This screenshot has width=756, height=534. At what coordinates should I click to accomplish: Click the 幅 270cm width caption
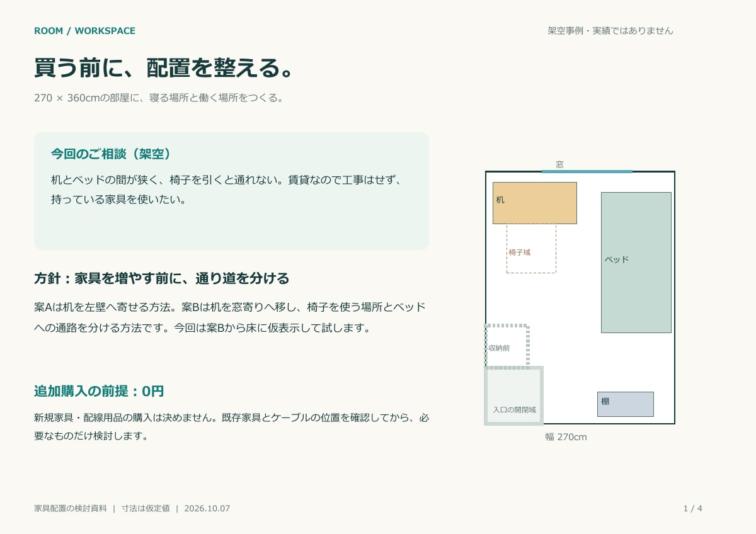(566, 437)
